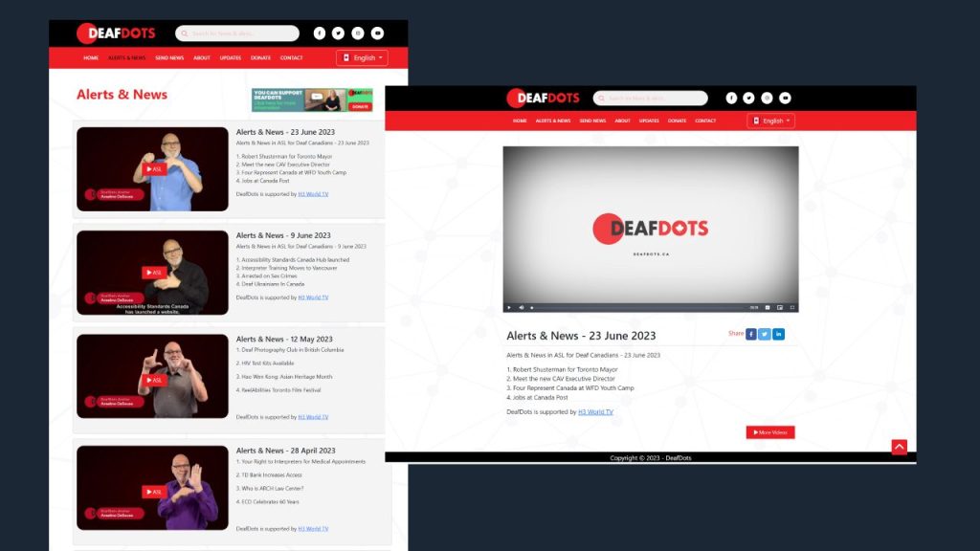Image resolution: width=980 pixels, height=551 pixels.
Task: Follow the H3 World TV link under 28 April listing
Action: (313, 528)
